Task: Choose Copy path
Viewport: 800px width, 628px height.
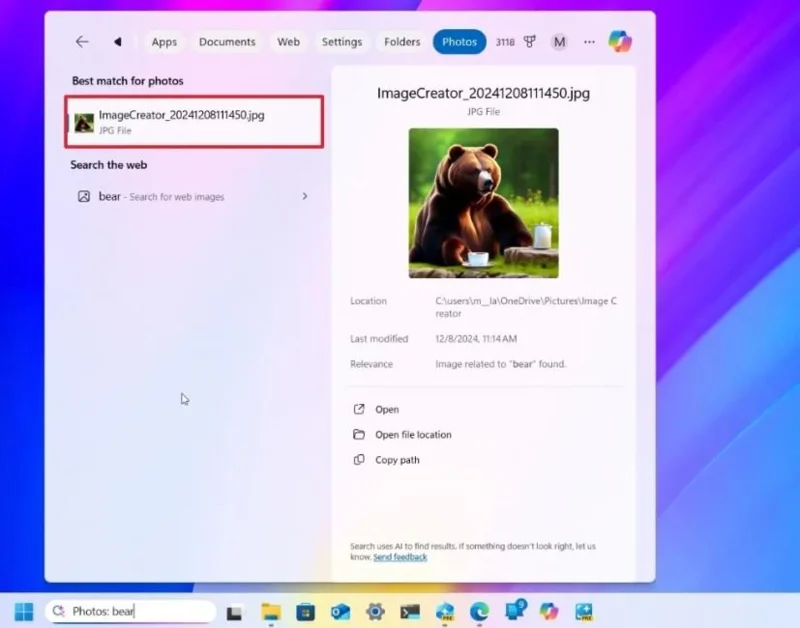Action: point(397,460)
